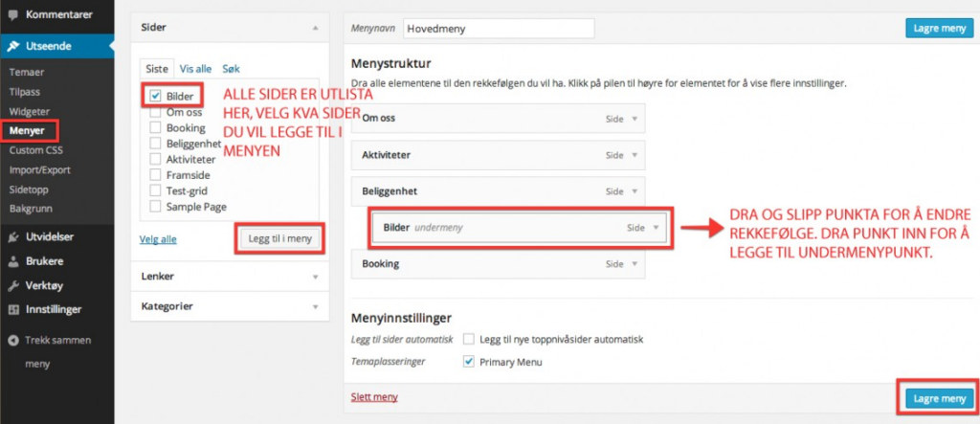Check the Booking page checkbox
Image resolution: width=980 pixels, height=424 pixels.
click(155, 127)
